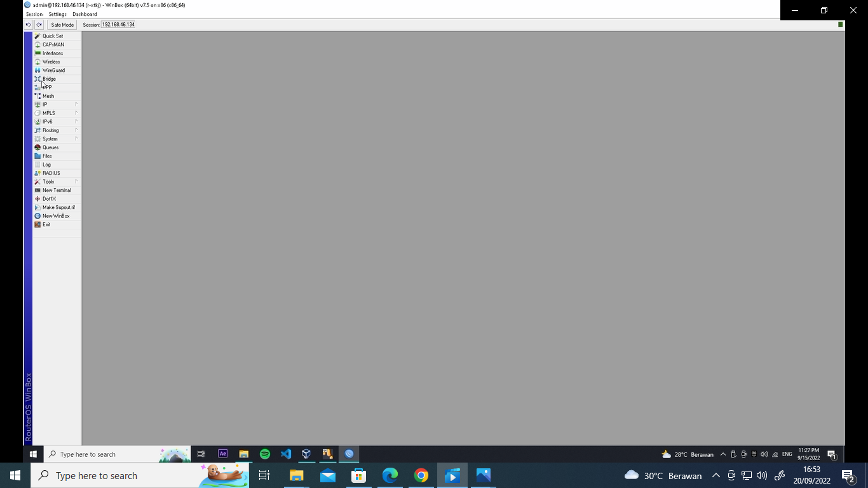Viewport: 868px width, 488px height.
Task: Click the 28°C Berawan weather widget
Action: click(x=687, y=454)
